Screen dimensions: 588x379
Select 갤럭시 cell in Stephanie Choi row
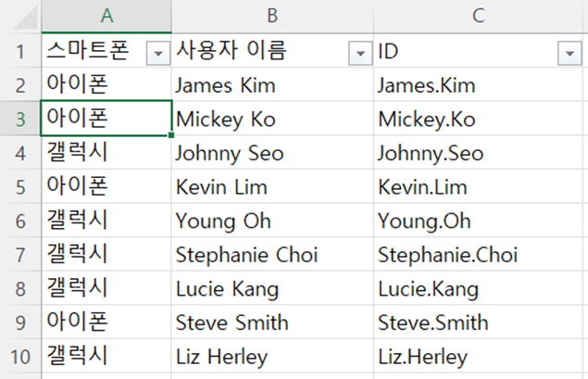click(x=106, y=254)
